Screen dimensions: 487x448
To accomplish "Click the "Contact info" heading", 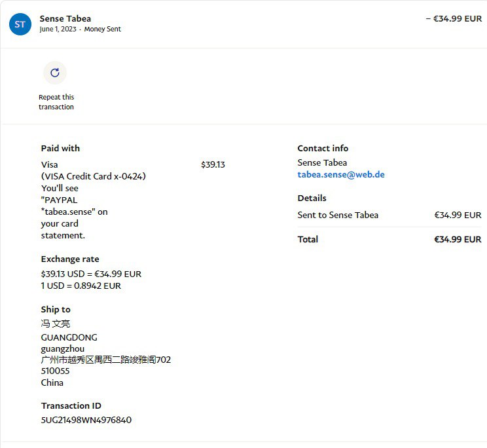I will 323,149.
